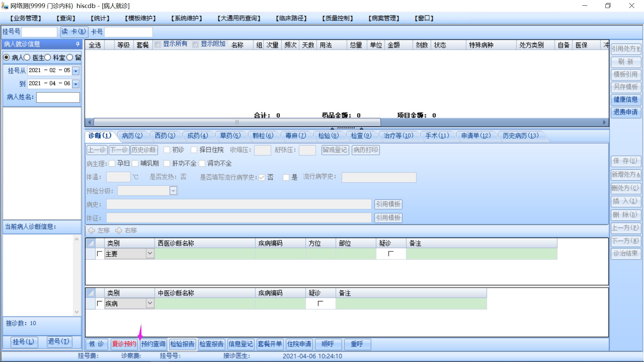
Task: Click the horizontal scrollbar right arrow
Action: point(604,122)
